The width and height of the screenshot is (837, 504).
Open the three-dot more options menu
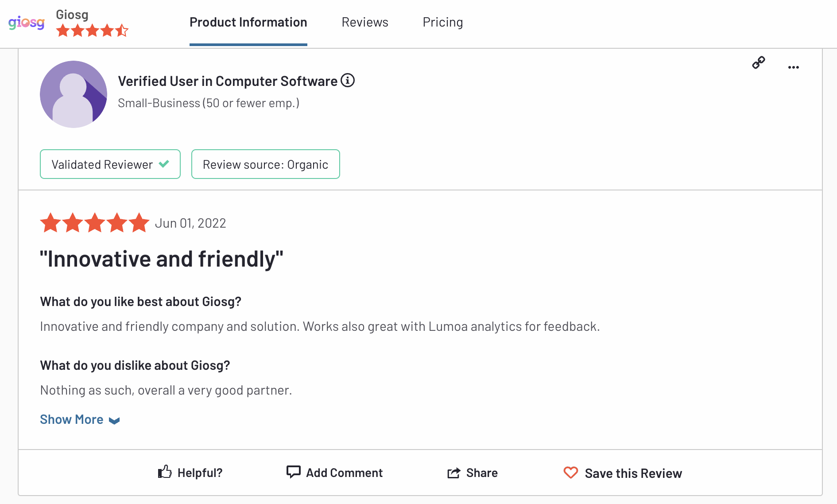pyautogui.click(x=793, y=67)
